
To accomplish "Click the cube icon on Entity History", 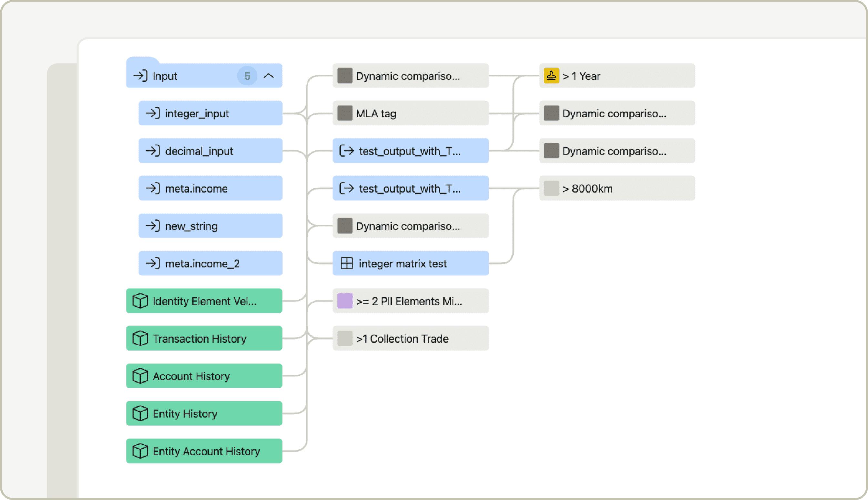I will click(140, 414).
